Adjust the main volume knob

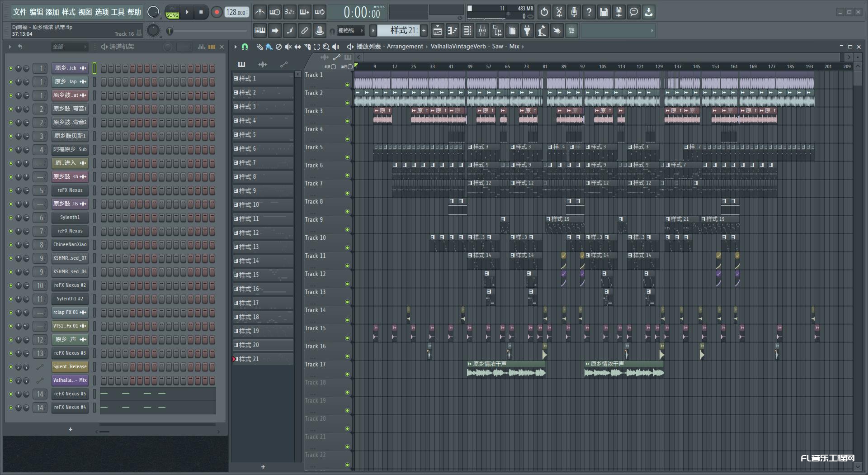(x=154, y=12)
